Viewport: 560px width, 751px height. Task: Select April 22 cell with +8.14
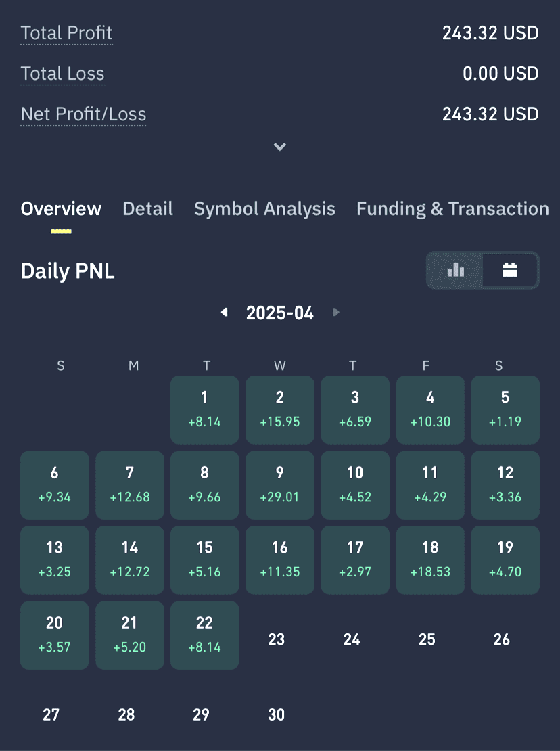pos(205,635)
